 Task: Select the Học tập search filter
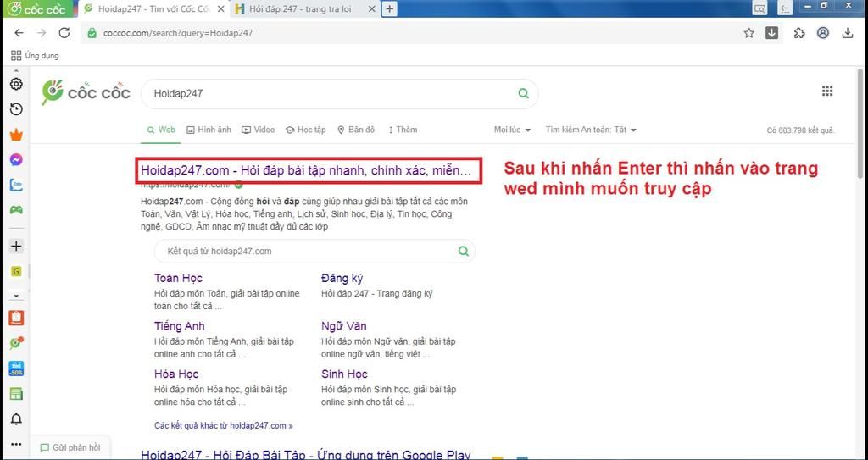coord(305,130)
